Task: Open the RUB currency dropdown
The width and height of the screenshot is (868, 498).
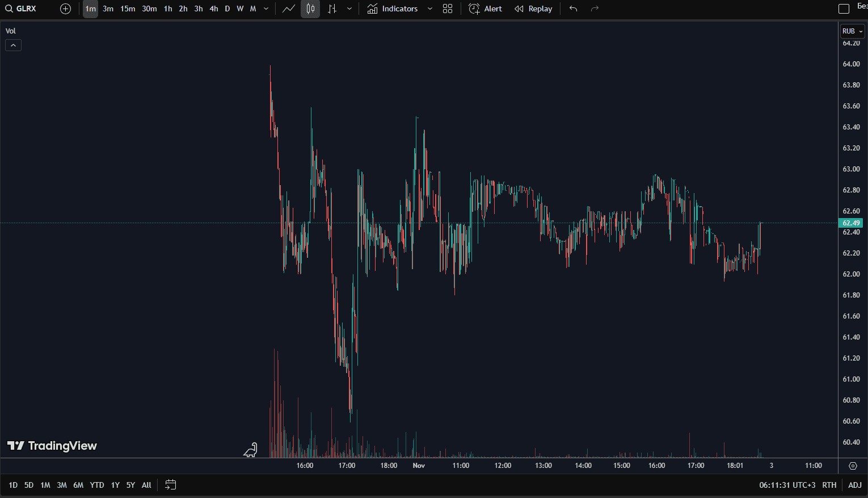Action: tap(852, 31)
